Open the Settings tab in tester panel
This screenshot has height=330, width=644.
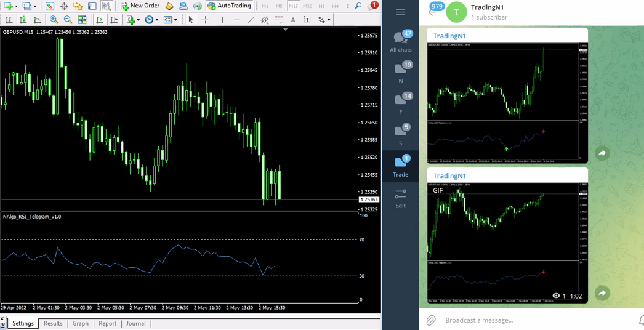23,323
